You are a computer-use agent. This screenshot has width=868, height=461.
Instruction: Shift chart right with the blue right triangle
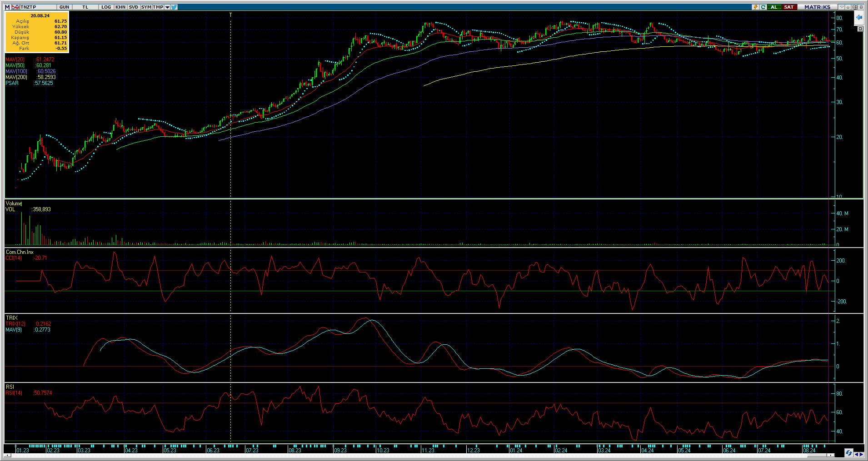pyautogui.click(x=861, y=454)
